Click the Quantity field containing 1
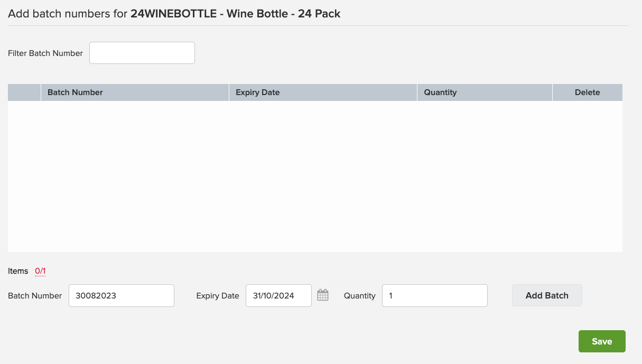The height and width of the screenshot is (364, 642). point(434,295)
